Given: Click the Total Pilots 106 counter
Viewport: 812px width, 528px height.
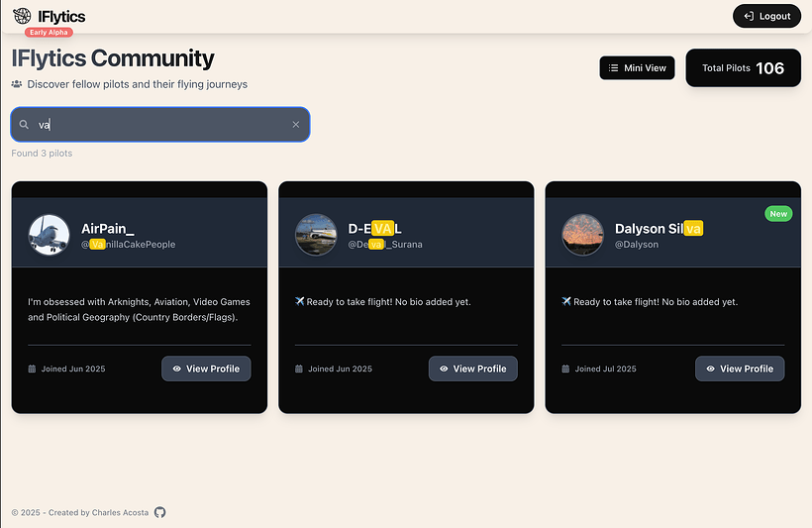Looking at the screenshot, I should 743,68.
